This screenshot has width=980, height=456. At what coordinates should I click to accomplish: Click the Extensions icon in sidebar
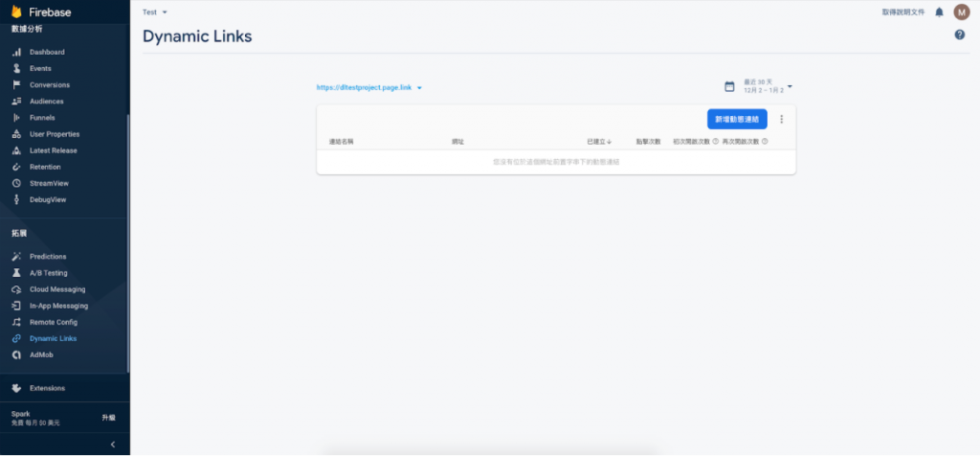click(17, 388)
